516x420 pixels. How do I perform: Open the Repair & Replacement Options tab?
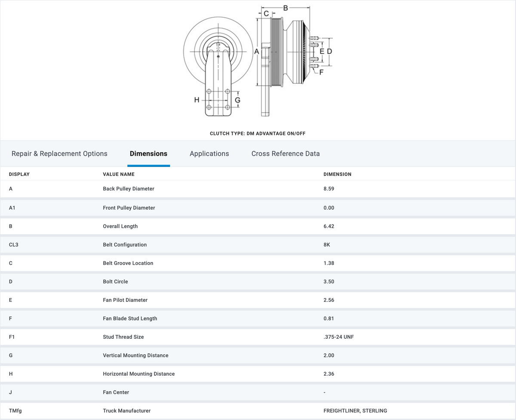tap(59, 153)
